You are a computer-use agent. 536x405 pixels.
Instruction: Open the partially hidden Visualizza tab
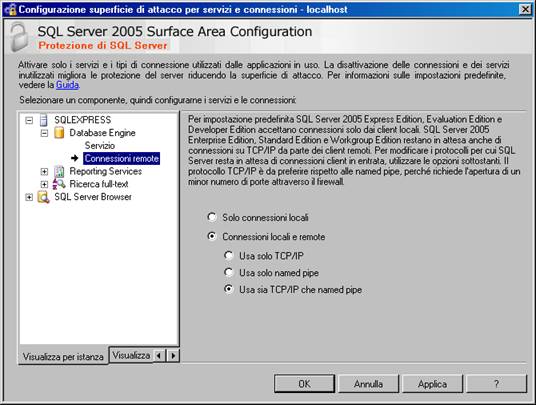tap(131, 355)
